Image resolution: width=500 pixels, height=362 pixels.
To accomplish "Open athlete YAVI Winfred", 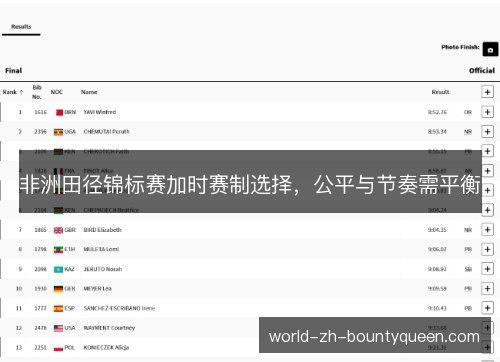I will [100, 112].
